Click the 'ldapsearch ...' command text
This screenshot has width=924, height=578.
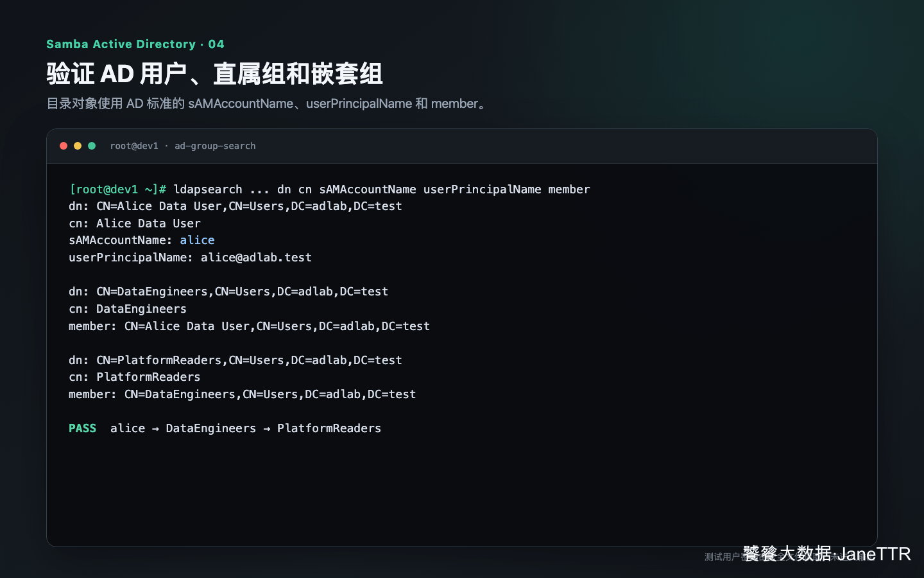pyautogui.click(x=221, y=189)
